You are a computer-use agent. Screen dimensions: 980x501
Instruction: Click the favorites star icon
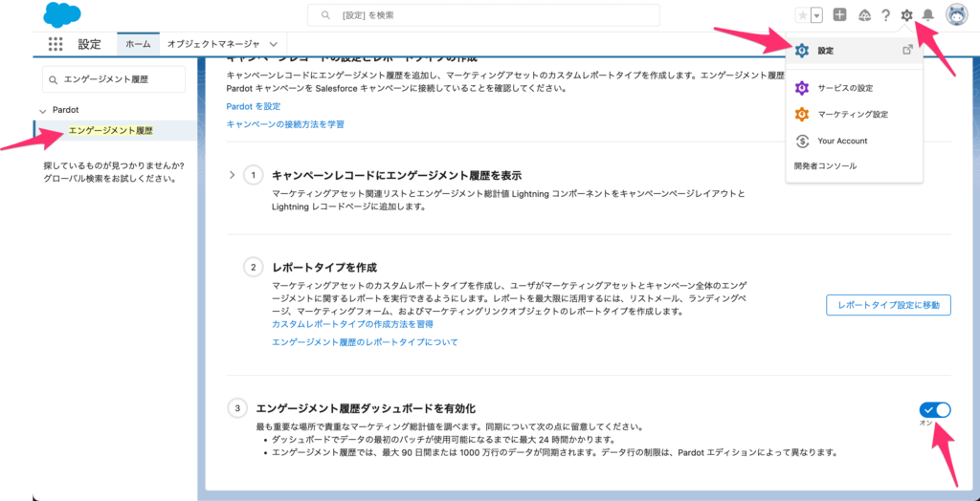click(802, 15)
